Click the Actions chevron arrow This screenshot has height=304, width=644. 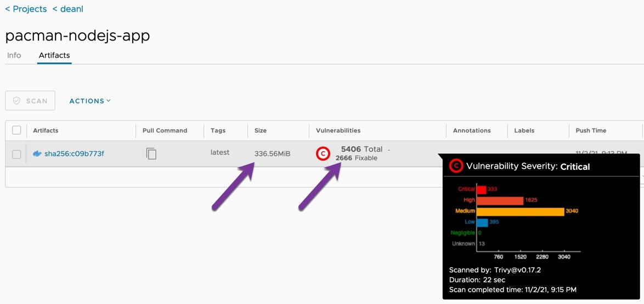[x=109, y=101]
